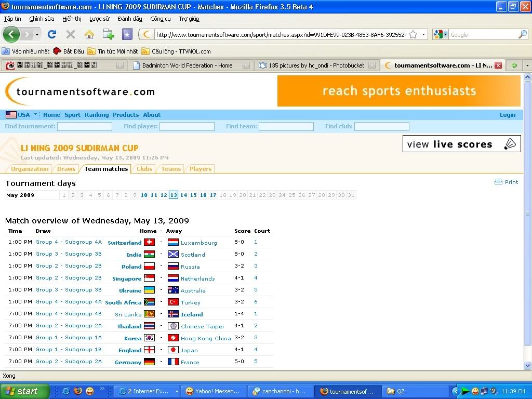Click the South Africa flag icon
The height and width of the screenshot is (399, 532).
(x=149, y=302)
